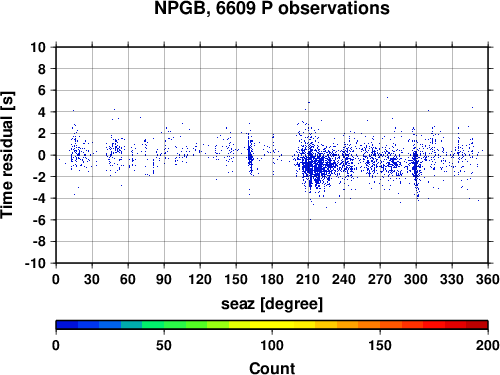The image size is (500, 375).
Task: Click the x-axis tick label 360
Action: pos(488,279)
